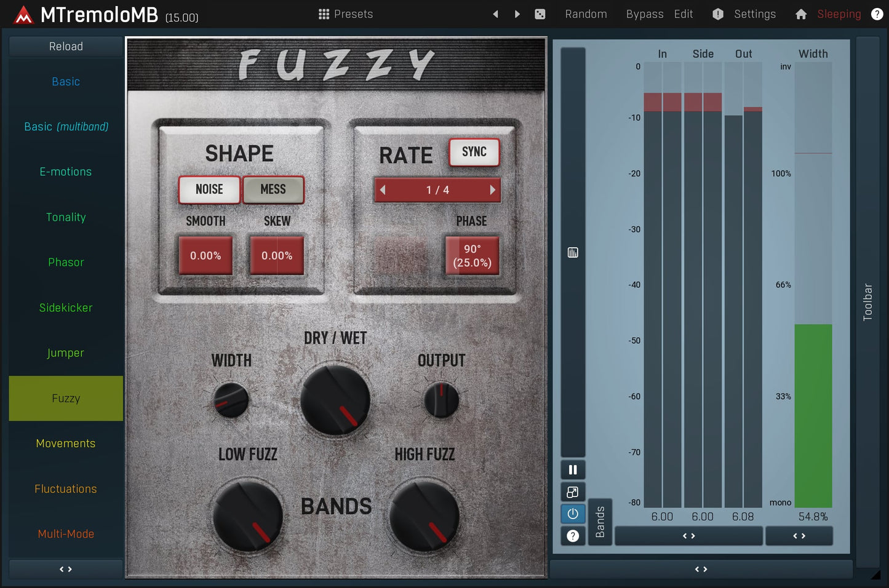Click the In meter column label
Viewport: 889px width, 588px height.
pyautogui.click(x=662, y=54)
